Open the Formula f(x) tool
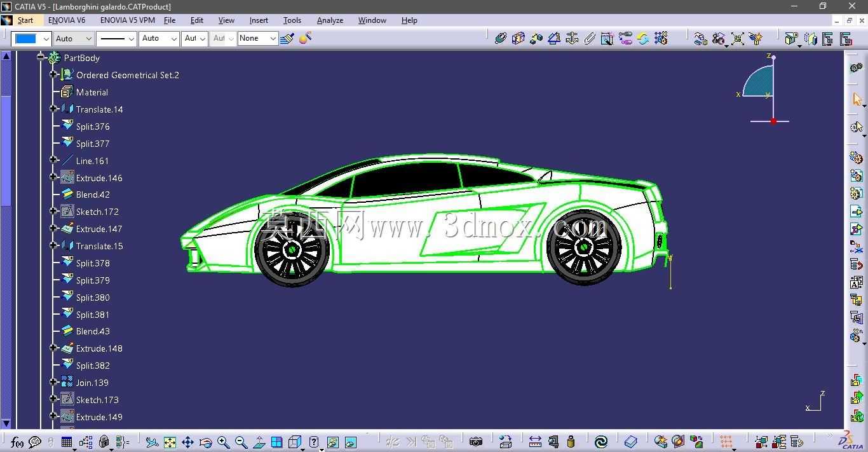The height and width of the screenshot is (452, 868). (17, 442)
